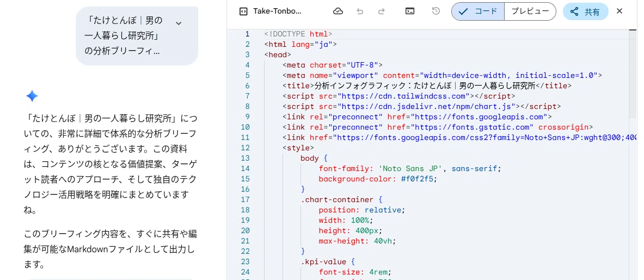This screenshot has height=280, width=644.
Task: Click the chart.js script source line
Action: [422, 106]
